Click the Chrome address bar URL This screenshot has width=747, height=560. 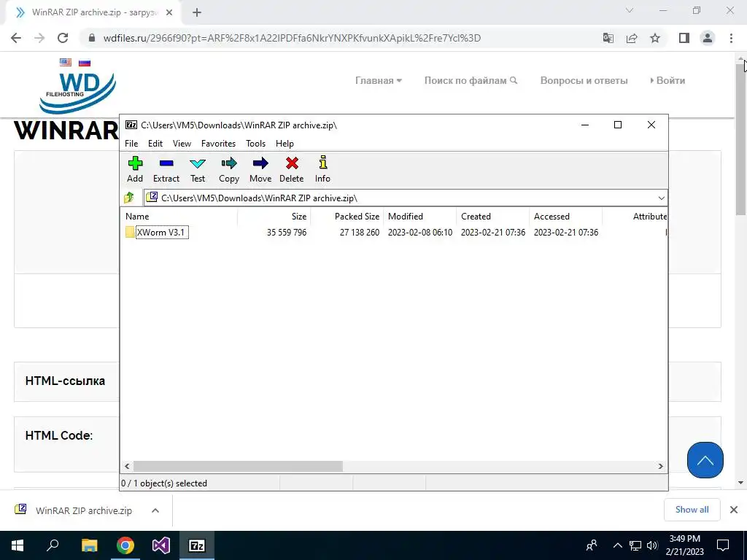(292, 38)
